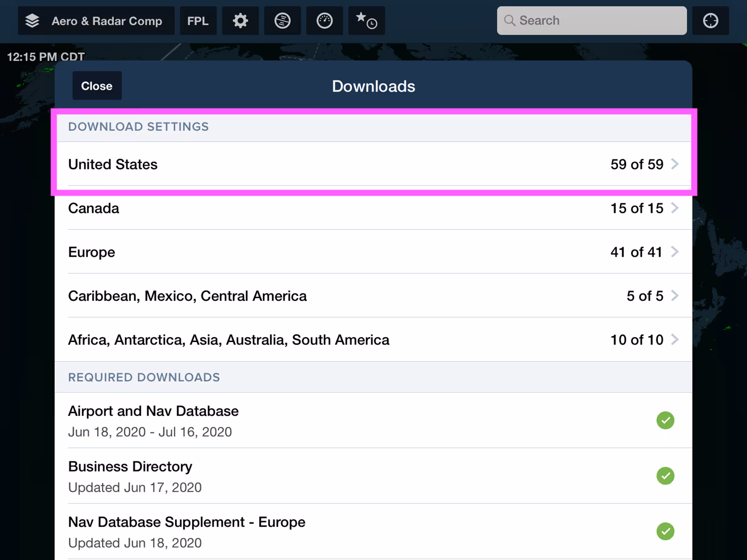
Task: Open Caribbean, Mexico, Central America row
Action: tap(373, 296)
